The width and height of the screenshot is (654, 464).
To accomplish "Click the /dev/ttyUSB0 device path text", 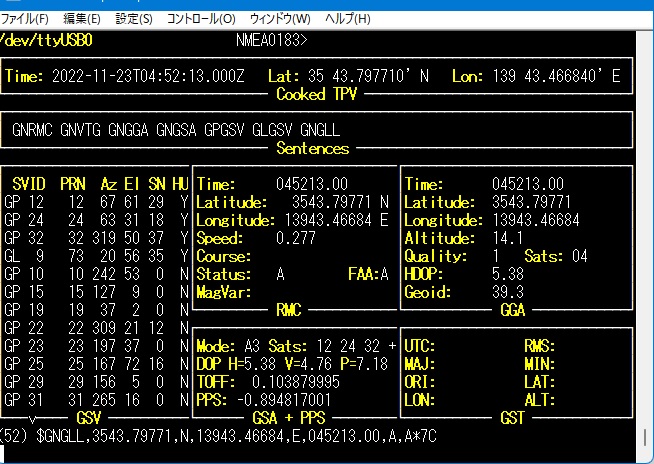I will [47, 41].
